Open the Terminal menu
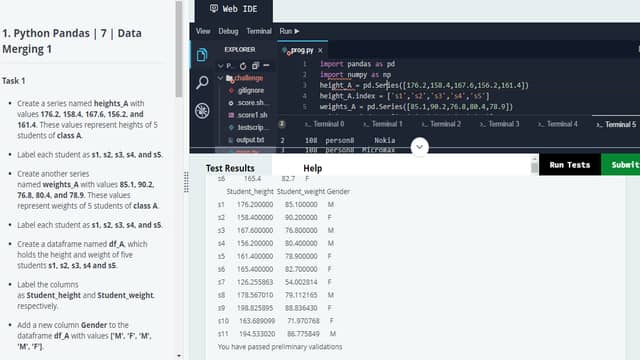The image size is (640, 360). [x=259, y=31]
